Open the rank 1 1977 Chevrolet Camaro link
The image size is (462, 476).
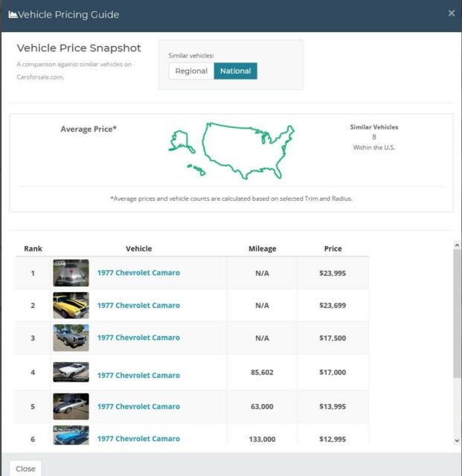[138, 273]
